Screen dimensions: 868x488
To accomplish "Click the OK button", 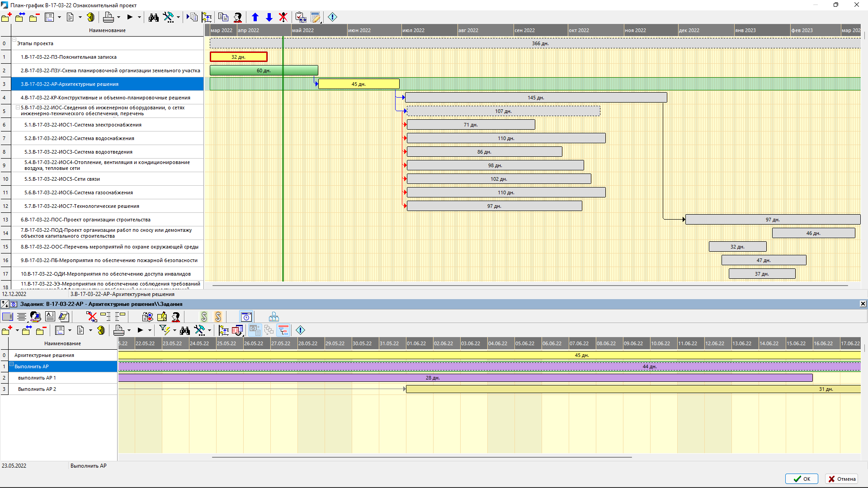I will point(802,479).
